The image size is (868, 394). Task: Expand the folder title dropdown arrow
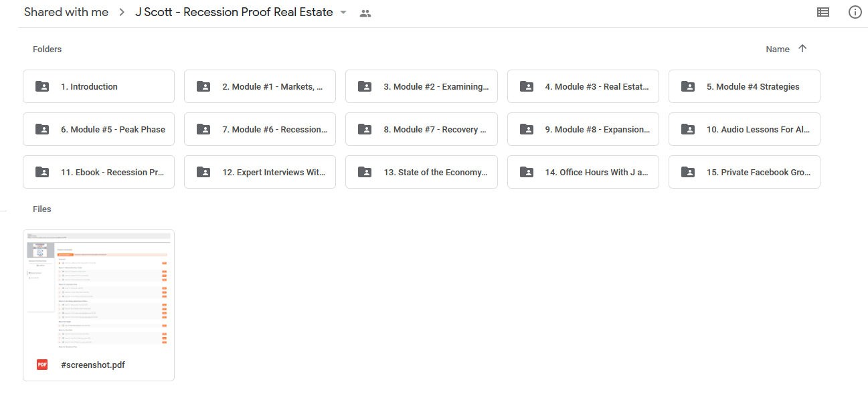pos(343,13)
